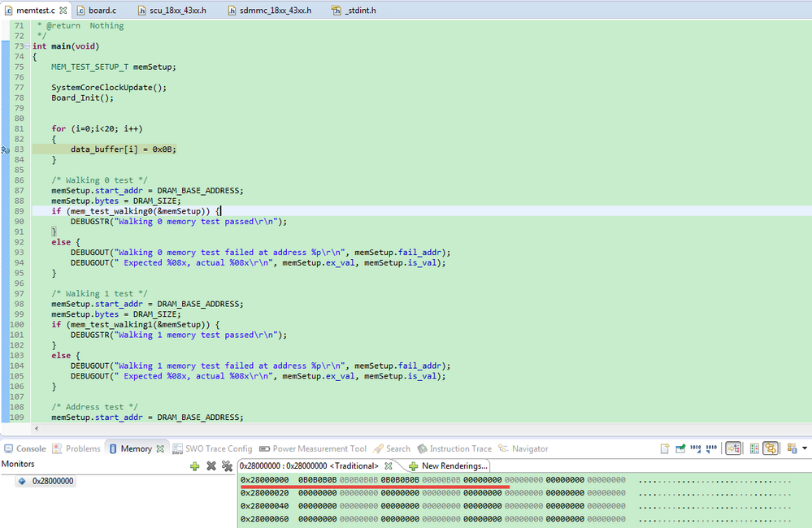The image size is (812, 528).
Task: Click the new memory view icon
Action: (x=665, y=448)
